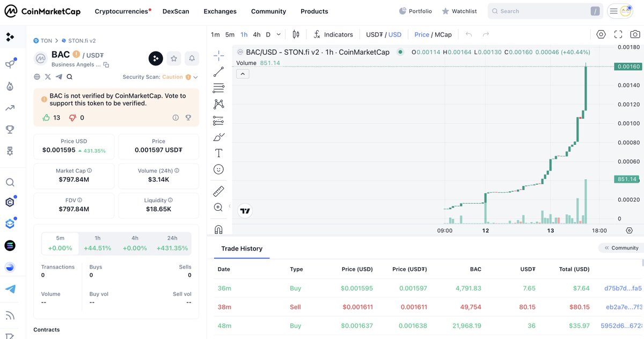Open the trending flame sidebar icon

10,86
